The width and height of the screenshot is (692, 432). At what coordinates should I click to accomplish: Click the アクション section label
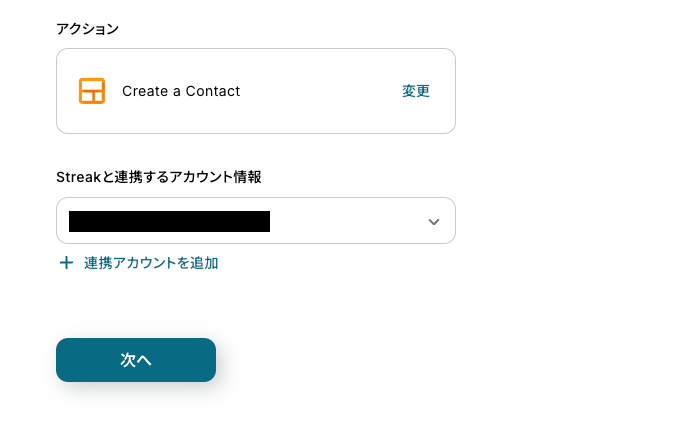pyautogui.click(x=87, y=28)
